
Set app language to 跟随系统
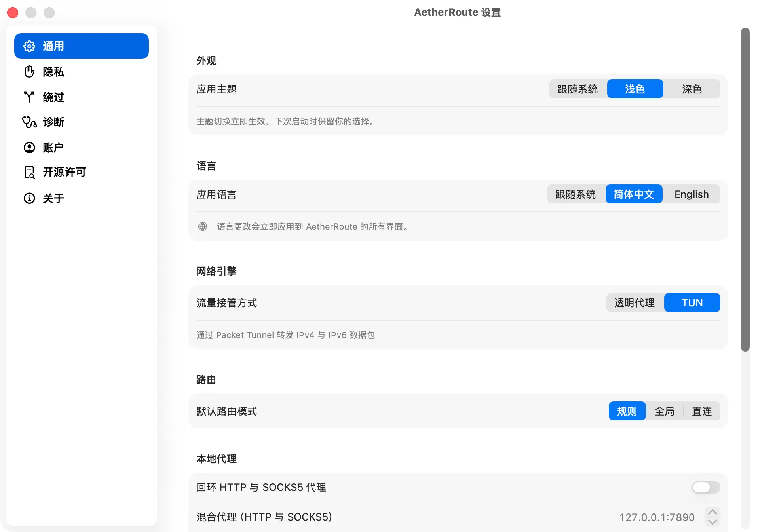click(x=576, y=194)
